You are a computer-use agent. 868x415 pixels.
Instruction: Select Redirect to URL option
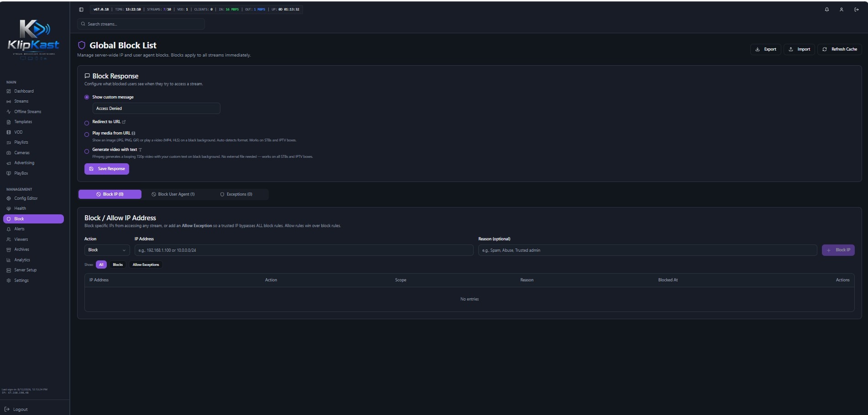click(87, 123)
